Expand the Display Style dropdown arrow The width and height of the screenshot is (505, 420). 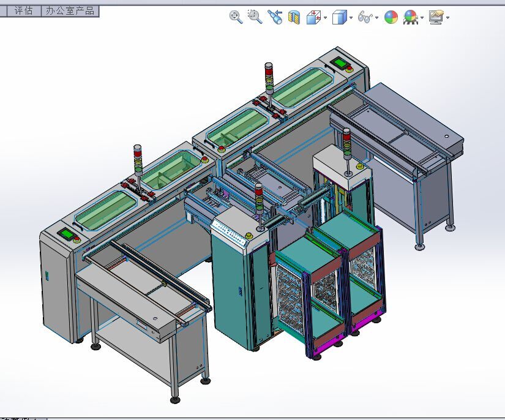[x=351, y=18]
